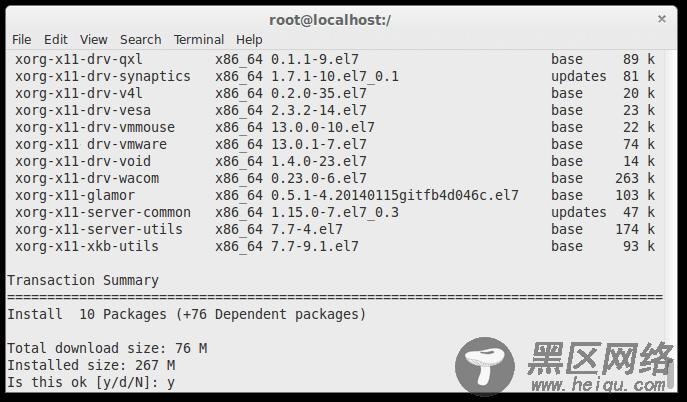Viewport: 687px width, 402px height.
Task: Click the terminal scrollbar thumb at bottom right
Action: click(x=670, y=372)
